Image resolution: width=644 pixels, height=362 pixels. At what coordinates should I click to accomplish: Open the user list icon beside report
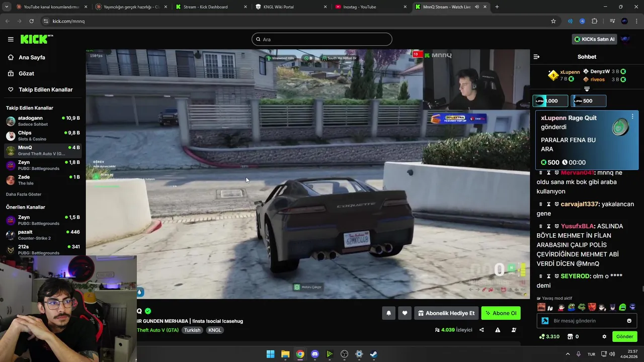click(x=514, y=330)
